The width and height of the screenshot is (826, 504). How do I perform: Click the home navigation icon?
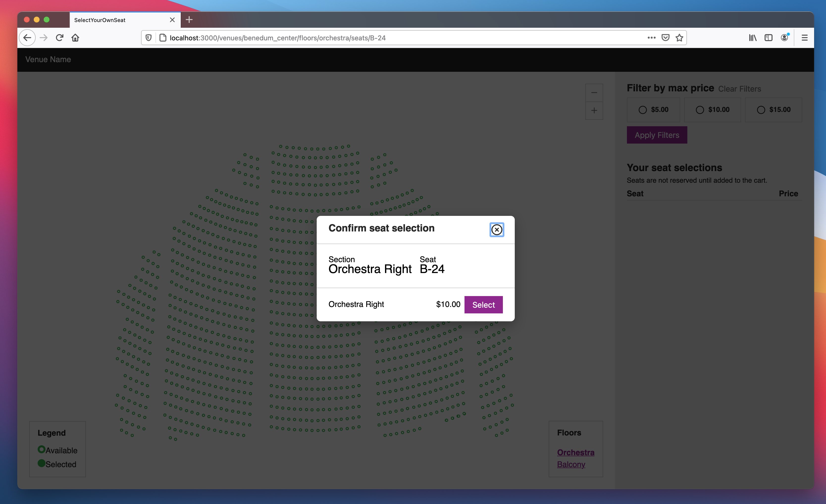click(x=75, y=37)
